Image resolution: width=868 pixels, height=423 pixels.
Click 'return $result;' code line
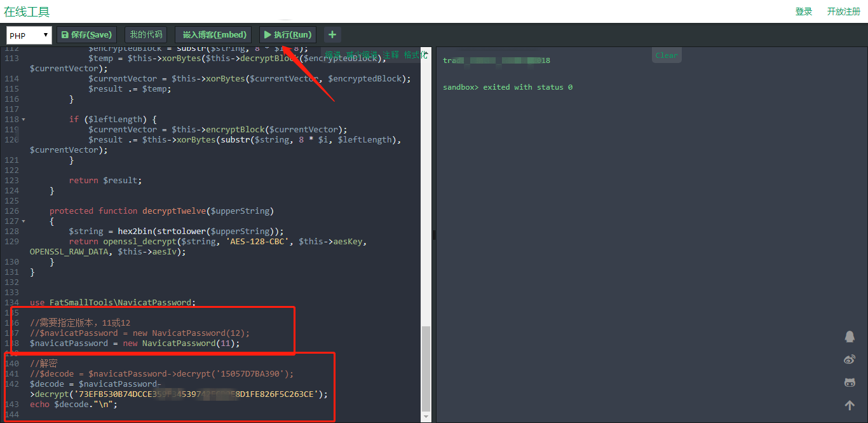pyautogui.click(x=105, y=181)
